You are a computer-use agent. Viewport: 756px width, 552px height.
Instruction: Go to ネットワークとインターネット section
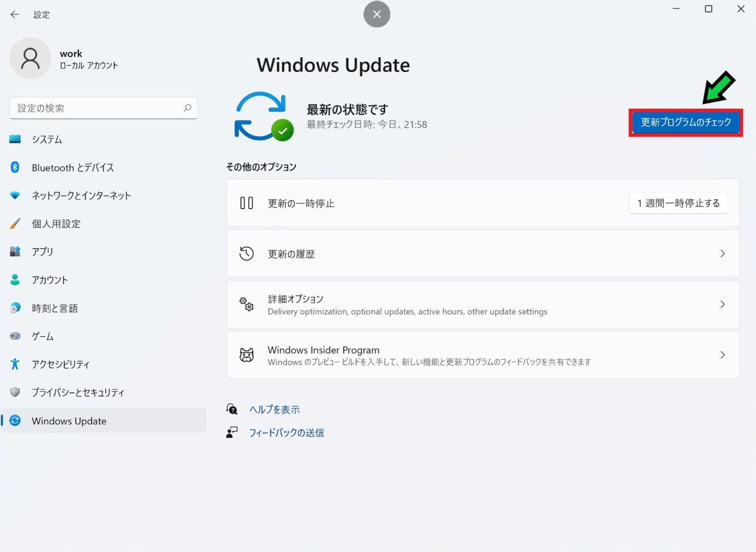(x=104, y=196)
